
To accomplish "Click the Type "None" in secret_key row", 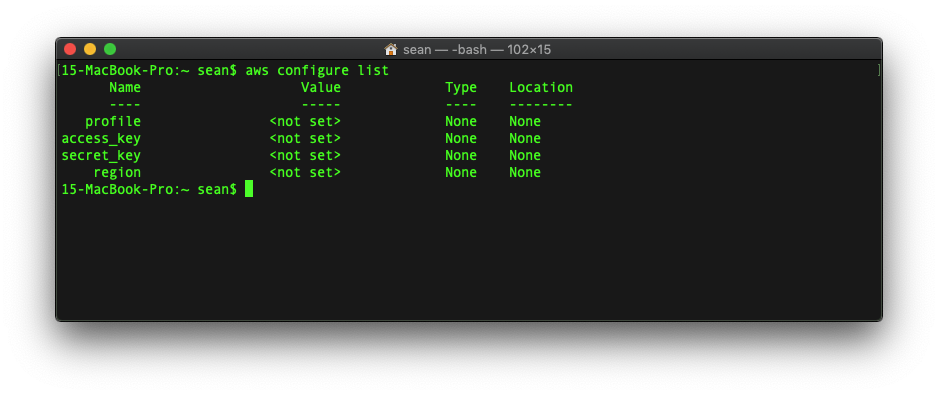I will pos(461,156).
